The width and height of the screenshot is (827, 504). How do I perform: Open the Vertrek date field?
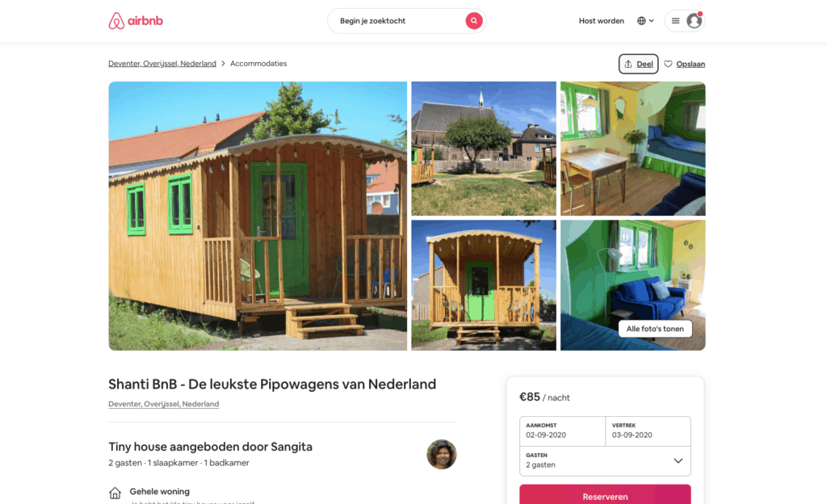tap(649, 430)
